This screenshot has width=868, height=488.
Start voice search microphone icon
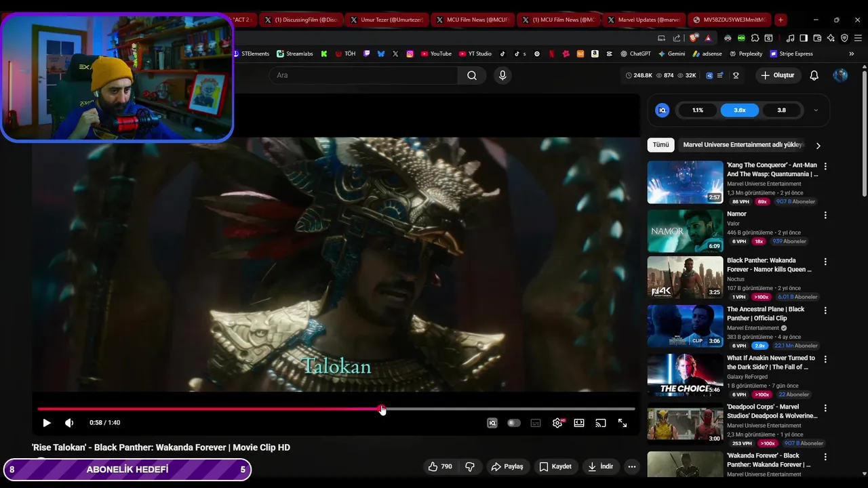coord(502,75)
